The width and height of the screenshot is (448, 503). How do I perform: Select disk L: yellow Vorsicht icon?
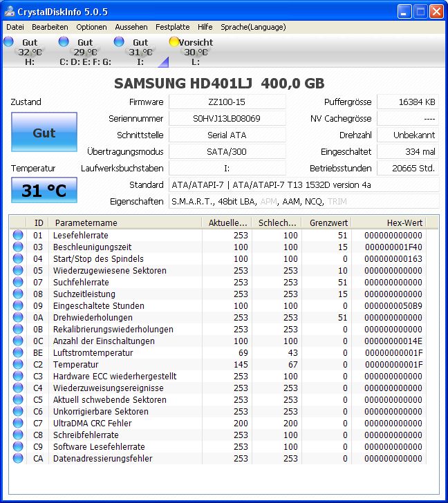(x=174, y=41)
